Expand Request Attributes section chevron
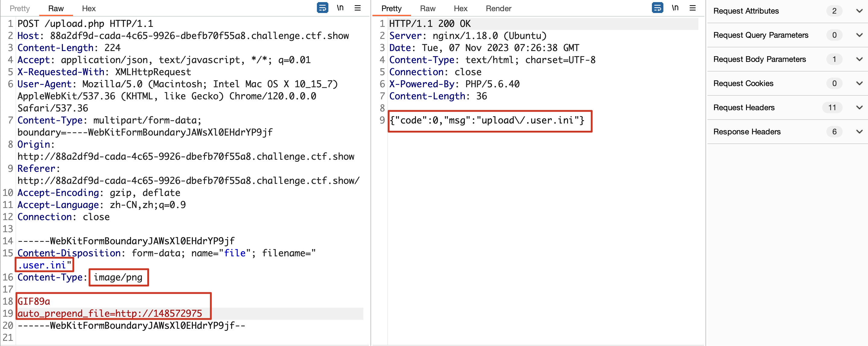This screenshot has height=346, width=868. [859, 11]
